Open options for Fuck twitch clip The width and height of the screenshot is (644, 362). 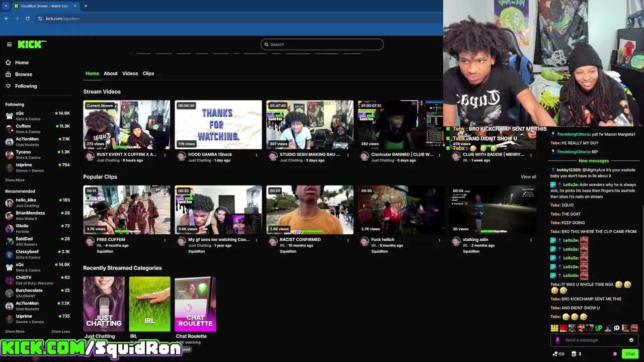tap(439, 240)
